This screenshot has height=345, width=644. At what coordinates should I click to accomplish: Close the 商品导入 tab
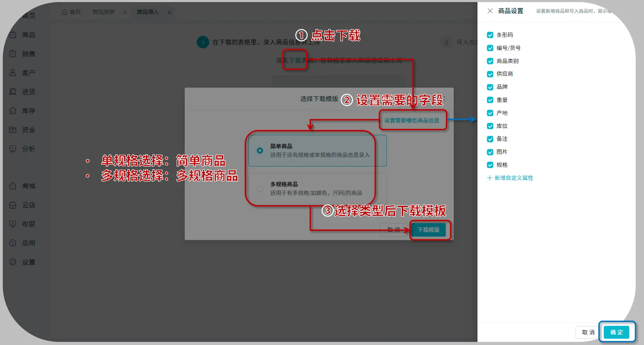click(170, 12)
